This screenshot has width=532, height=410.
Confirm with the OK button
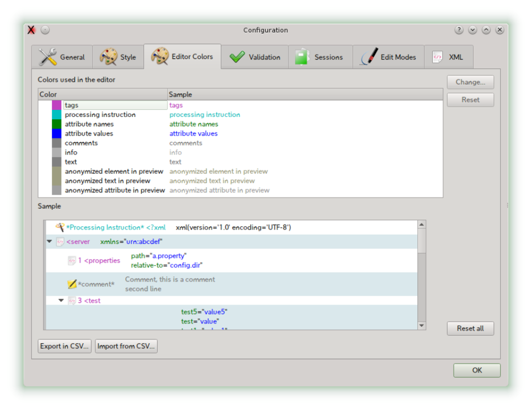pyautogui.click(x=477, y=370)
